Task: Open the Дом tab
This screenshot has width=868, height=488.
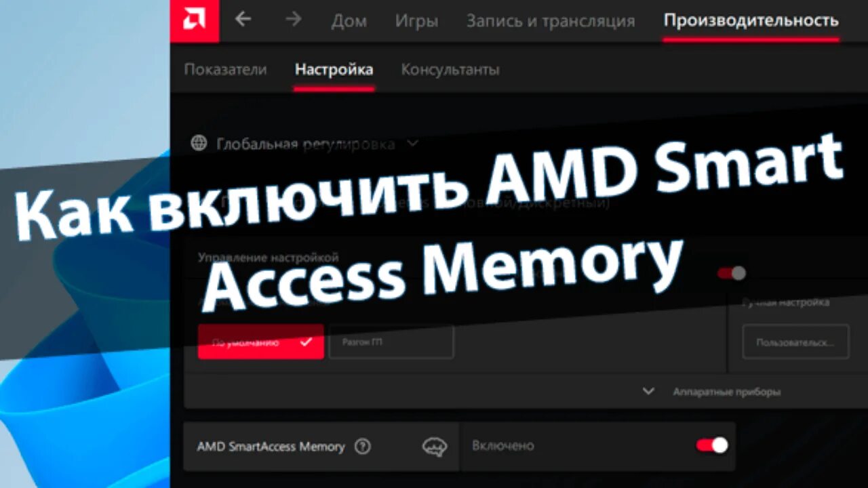Action: (349, 21)
